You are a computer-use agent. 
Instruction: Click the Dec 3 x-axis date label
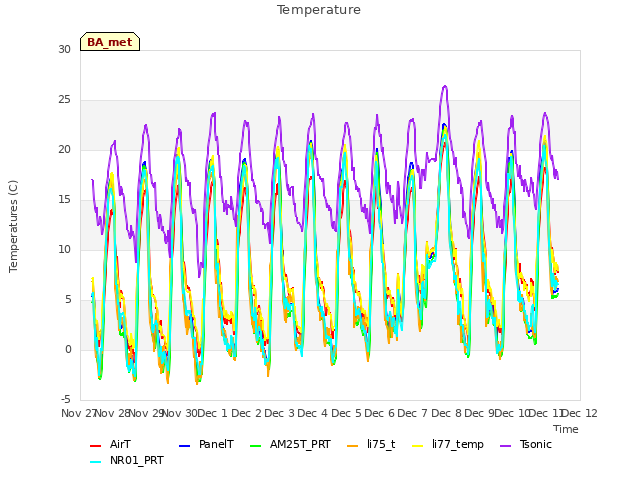280,413
